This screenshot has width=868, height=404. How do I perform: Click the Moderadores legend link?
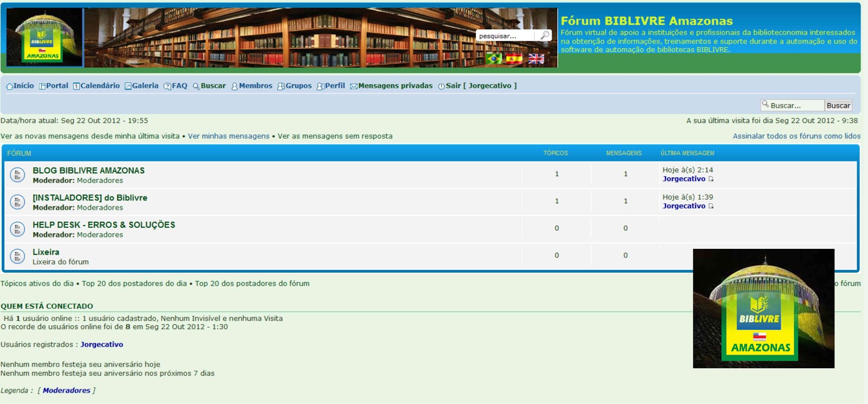point(66,390)
